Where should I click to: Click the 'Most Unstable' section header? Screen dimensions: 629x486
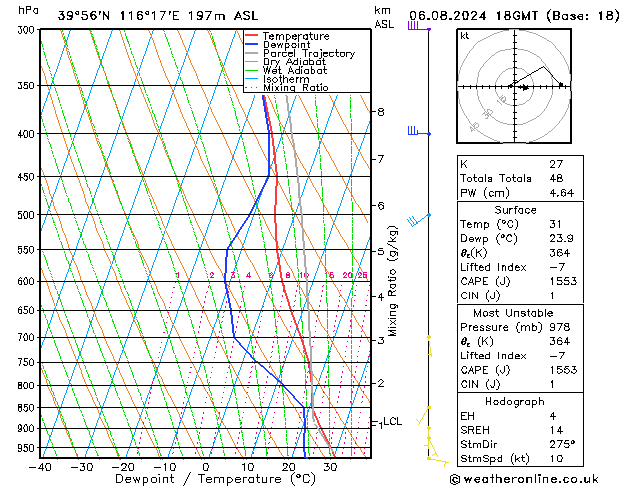tap(513, 313)
